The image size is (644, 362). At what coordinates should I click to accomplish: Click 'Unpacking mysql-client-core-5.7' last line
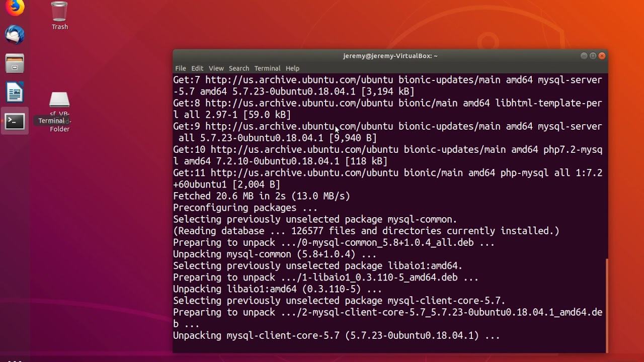tap(337, 335)
